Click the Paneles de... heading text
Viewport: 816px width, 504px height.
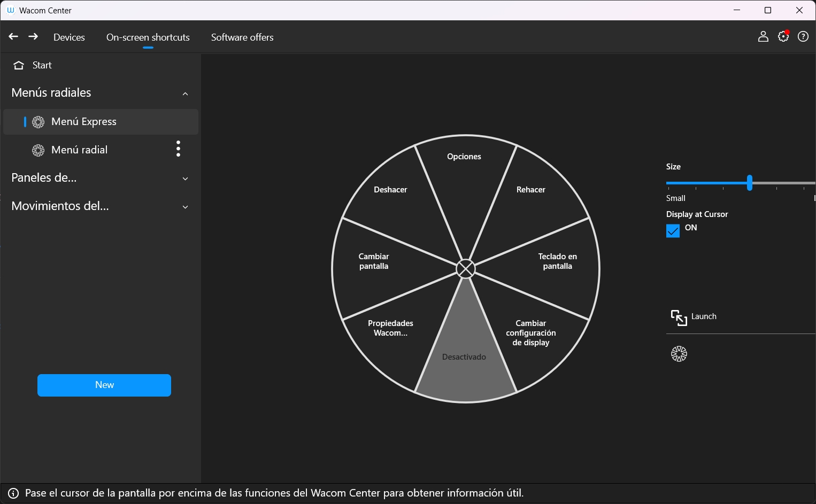tap(44, 178)
